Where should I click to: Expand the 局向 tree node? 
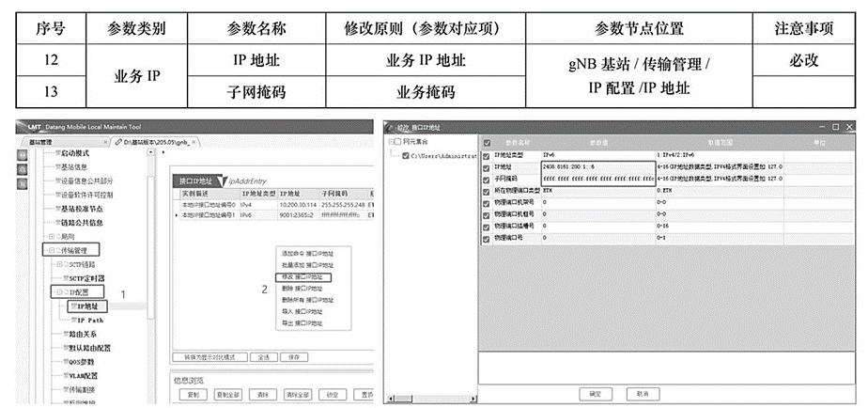(x=52, y=237)
